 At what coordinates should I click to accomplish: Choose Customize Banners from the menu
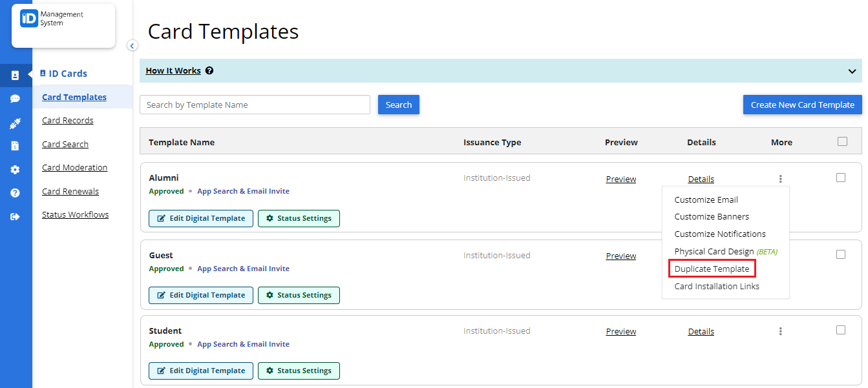tap(712, 217)
